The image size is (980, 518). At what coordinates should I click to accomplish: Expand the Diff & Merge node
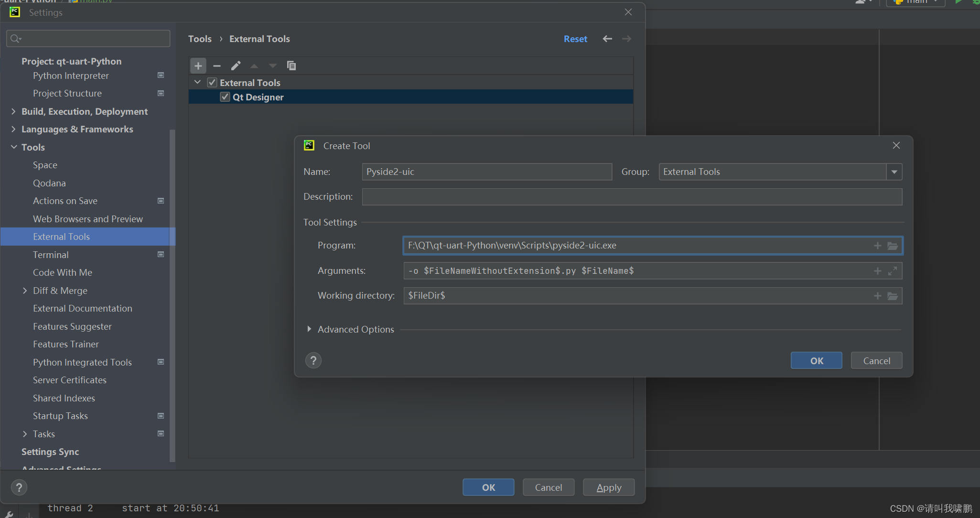pos(25,291)
